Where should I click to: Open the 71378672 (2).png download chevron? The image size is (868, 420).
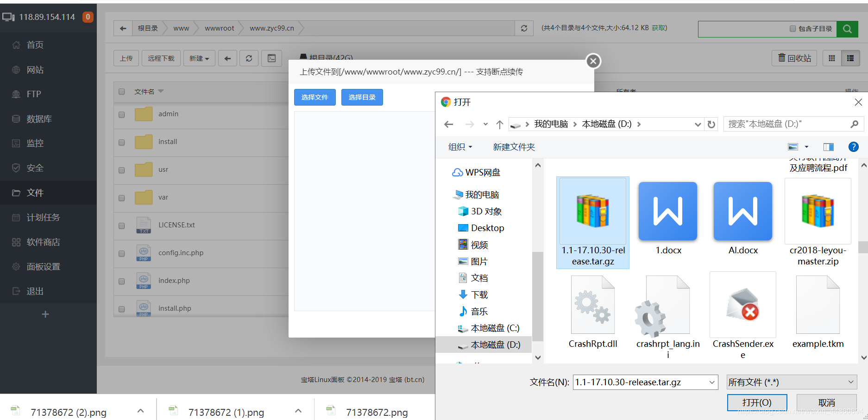141,411
